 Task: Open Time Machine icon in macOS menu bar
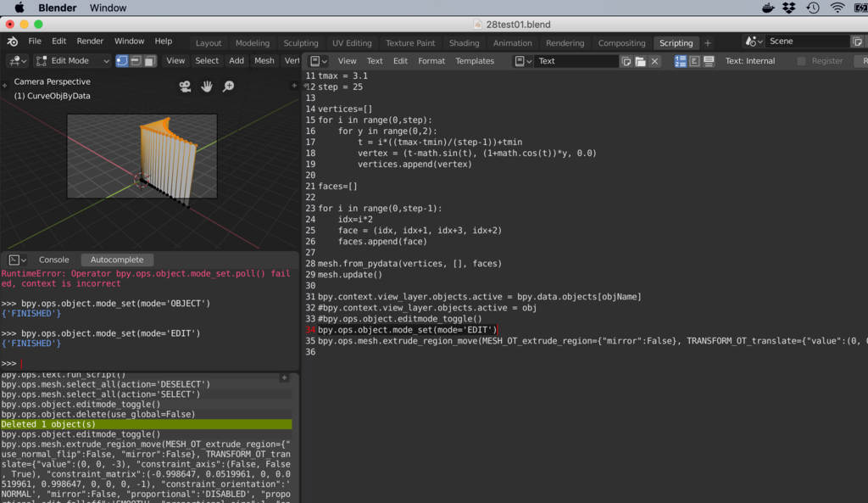[x=813, y=8]
